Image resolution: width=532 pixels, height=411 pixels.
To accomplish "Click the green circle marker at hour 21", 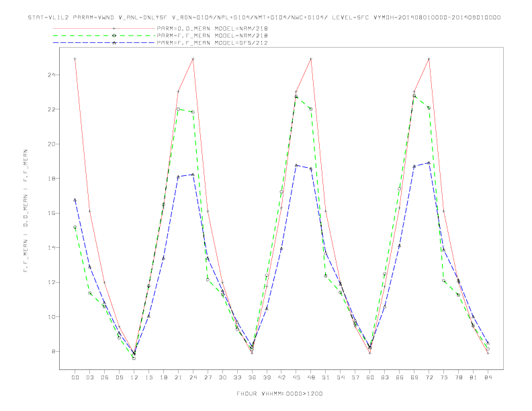I will point(178,109).
